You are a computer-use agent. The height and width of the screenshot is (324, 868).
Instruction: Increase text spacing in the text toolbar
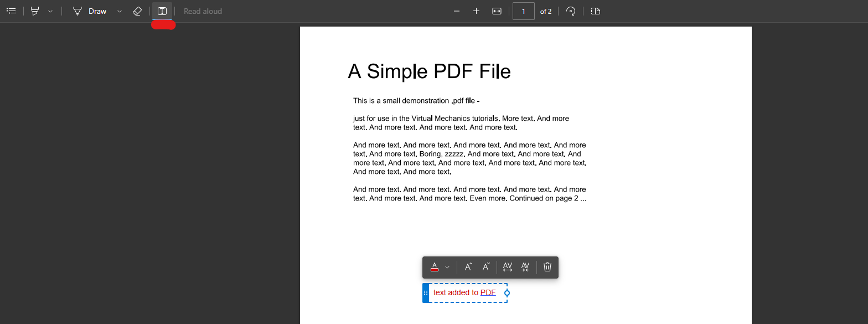pos(508,267)
